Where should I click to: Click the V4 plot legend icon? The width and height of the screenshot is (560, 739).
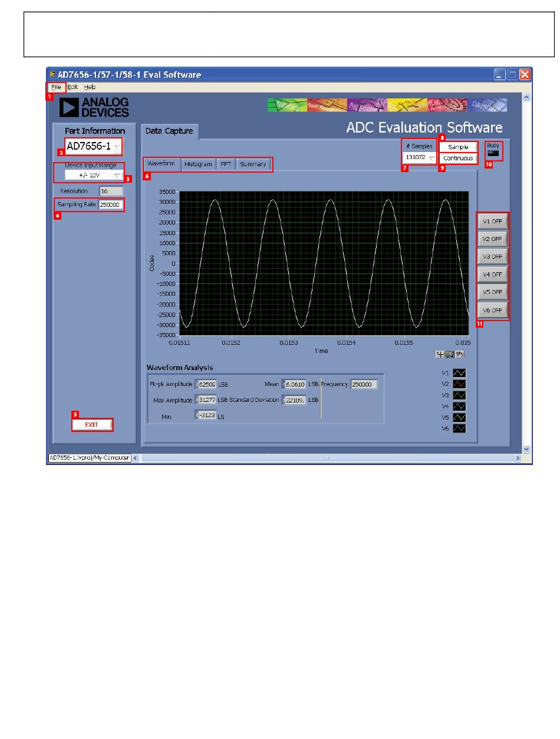click(x=459, y=406)
